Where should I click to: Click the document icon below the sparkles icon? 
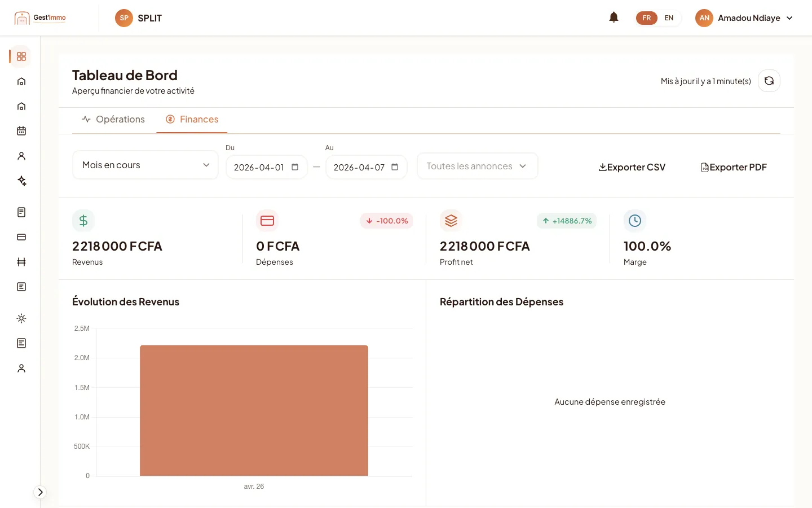click(21, 212)
